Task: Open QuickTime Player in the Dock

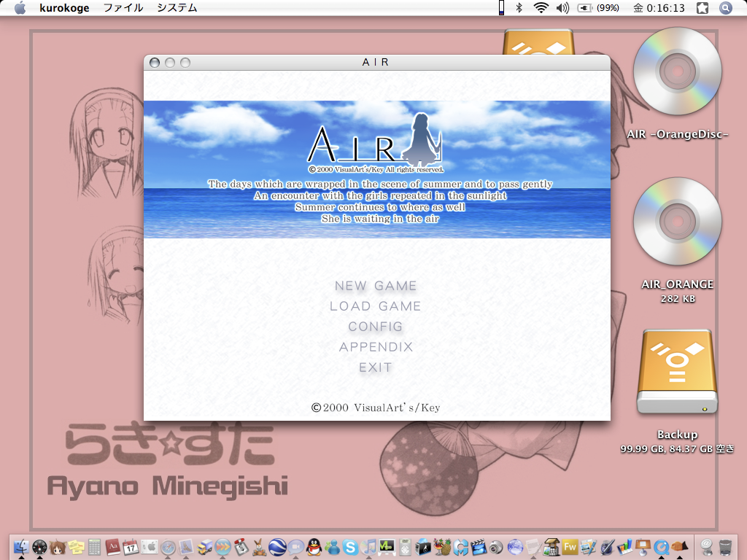Action: pos(661,547)
